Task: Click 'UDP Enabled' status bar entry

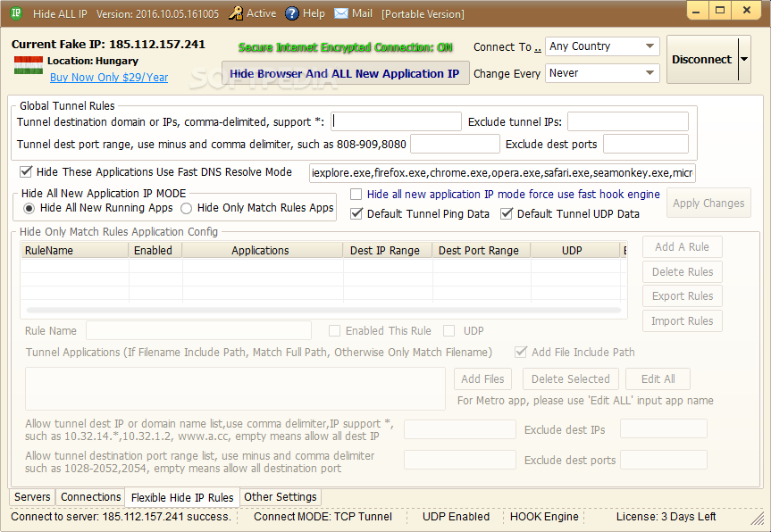Action: (x=456, y=517)
